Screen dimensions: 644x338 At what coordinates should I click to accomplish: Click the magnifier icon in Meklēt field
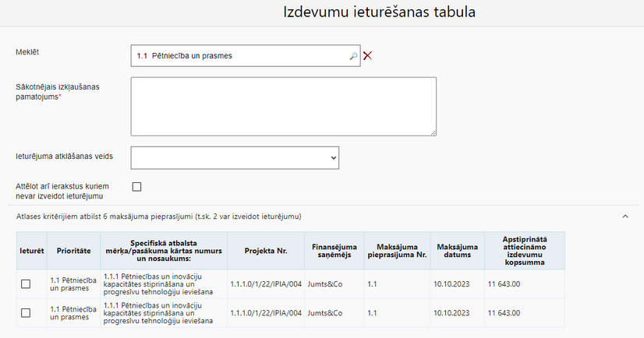[353, 56]
